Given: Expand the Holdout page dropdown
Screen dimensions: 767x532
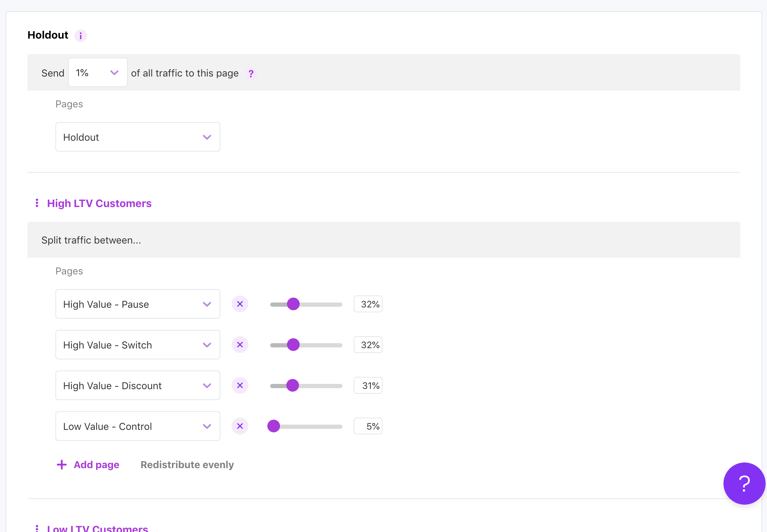Looking at the screenshot, I should [x=138, y=137].
